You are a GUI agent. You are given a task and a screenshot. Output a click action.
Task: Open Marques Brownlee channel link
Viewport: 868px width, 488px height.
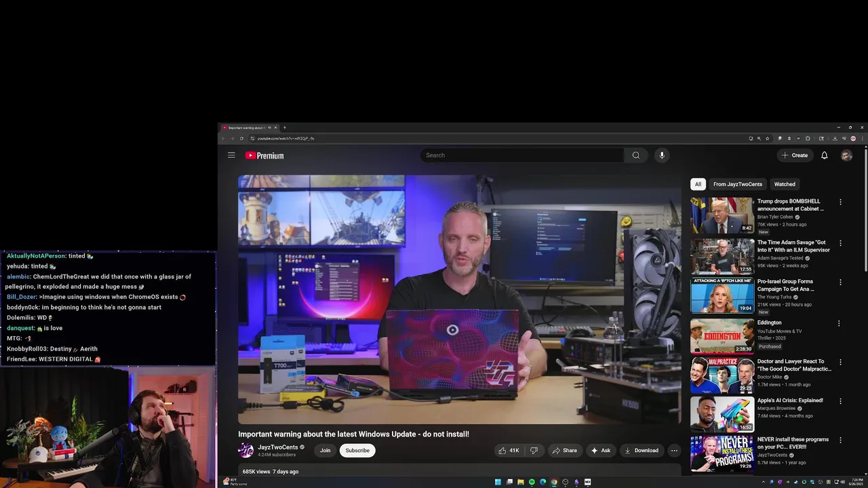776,409
